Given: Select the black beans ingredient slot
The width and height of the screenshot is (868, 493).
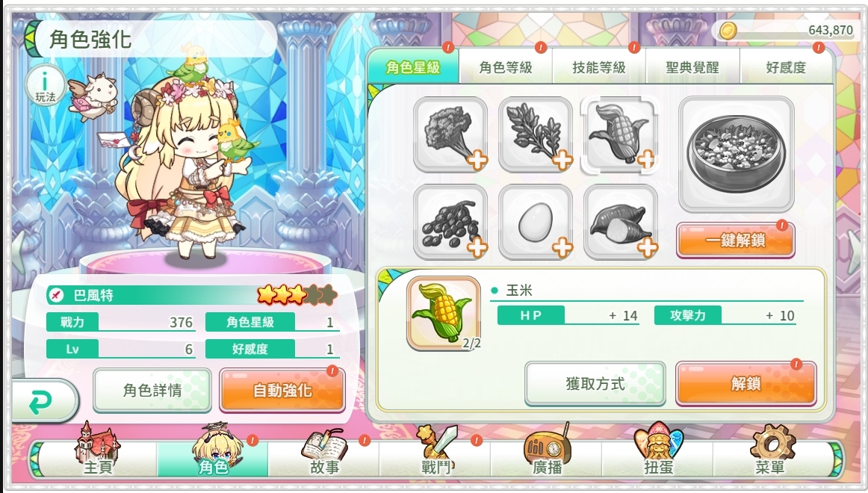Looking at the screenshot, I should pyautogui.click(x=450, y=222).
